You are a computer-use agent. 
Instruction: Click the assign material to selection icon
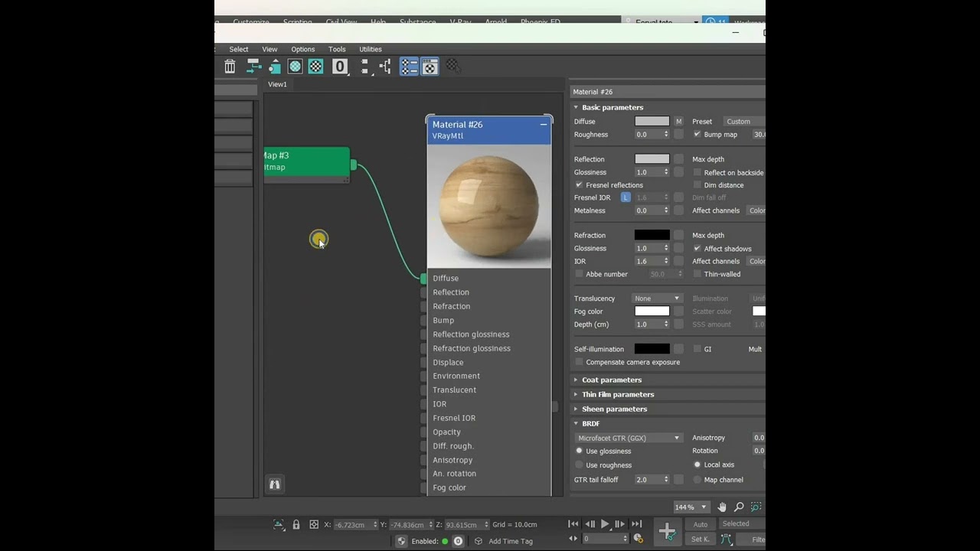tap(274, 67)
